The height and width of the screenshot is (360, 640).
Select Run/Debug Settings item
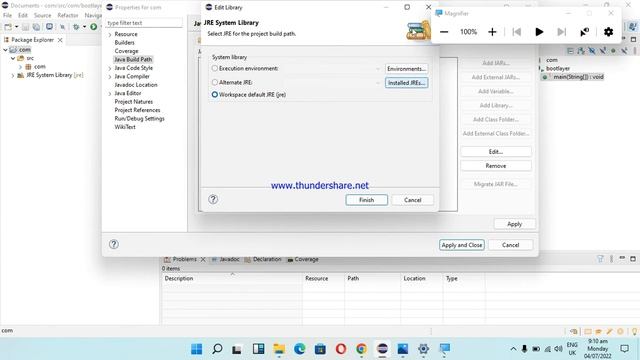coord(140,118)
